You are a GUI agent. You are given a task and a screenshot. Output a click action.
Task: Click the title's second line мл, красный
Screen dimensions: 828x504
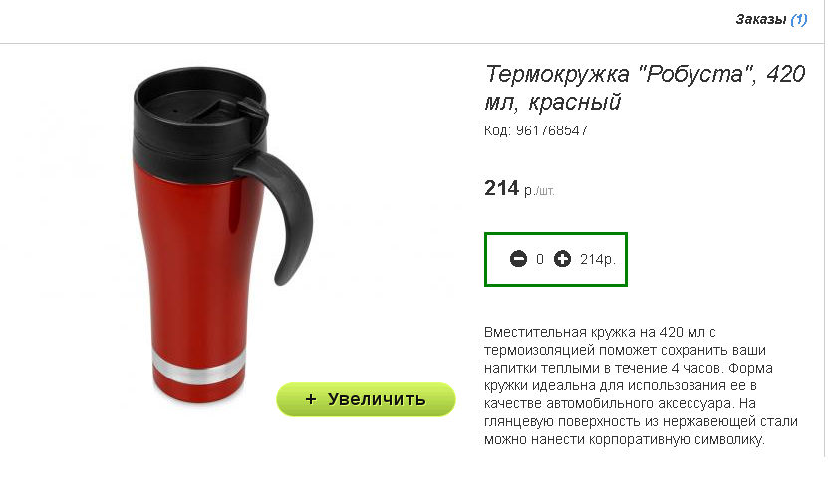tap(552, 102)
